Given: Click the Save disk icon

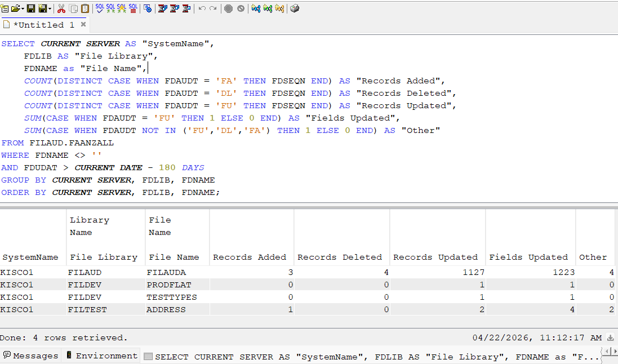Looking at the screenshot, I should 31,8.
